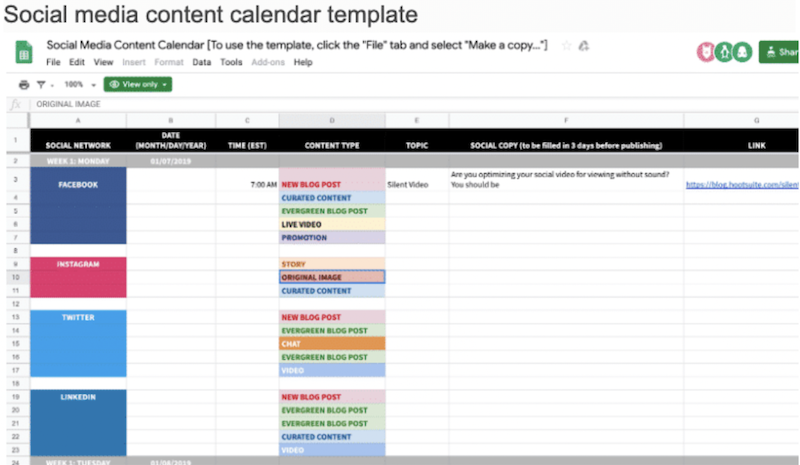800x465 pixels.
Task: Select Facebook's NEW BLOG POST cell
Action: click(x=332, y=180)
